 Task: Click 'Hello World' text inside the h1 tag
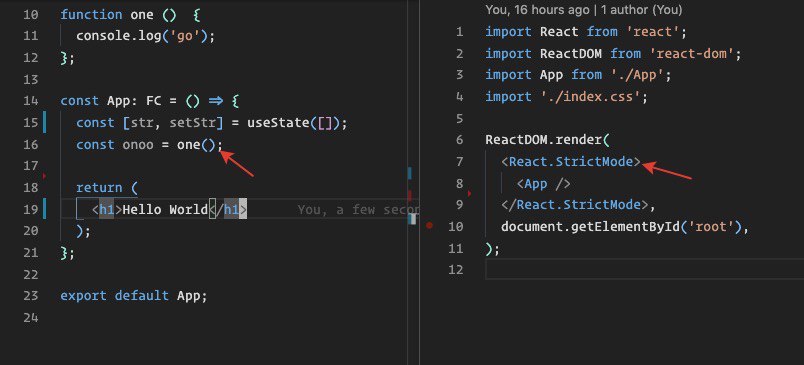click(166, 209)
